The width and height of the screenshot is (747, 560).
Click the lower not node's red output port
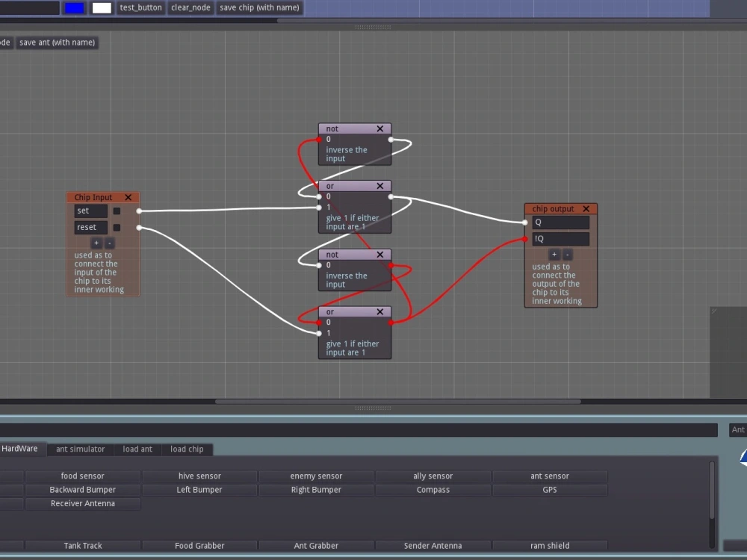click(391, 265)
